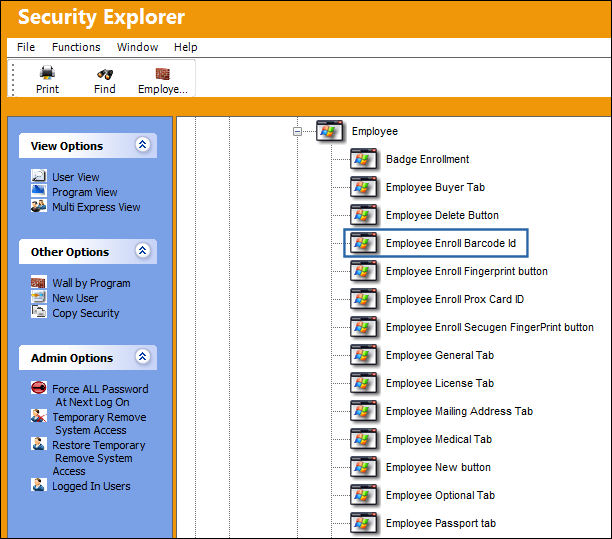
Task: Open the Functions menu
Action: pos(76,47)
